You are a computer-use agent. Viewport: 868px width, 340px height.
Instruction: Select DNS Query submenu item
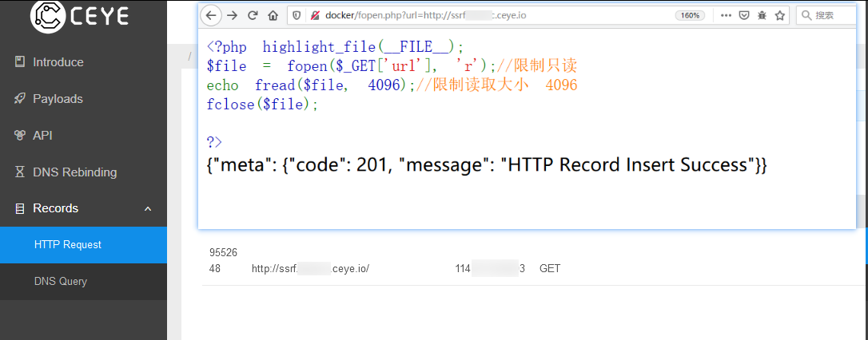(83, 282)
